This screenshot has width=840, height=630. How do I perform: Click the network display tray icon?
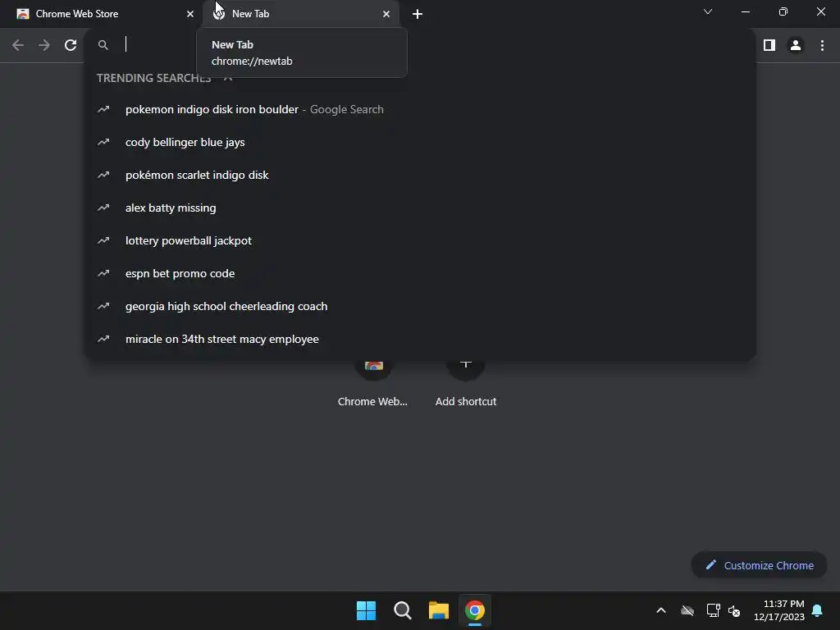point(713,610)
